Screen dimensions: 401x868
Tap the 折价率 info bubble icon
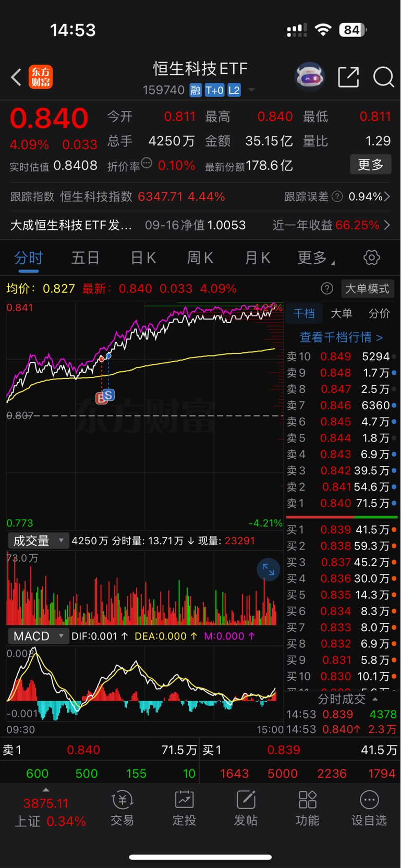pos(147,163)
